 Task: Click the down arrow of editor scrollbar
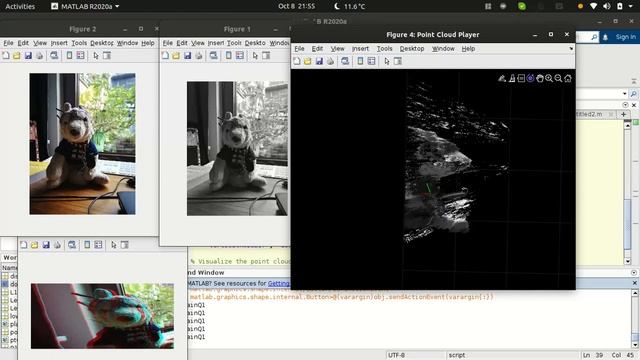tap(627, 261)
